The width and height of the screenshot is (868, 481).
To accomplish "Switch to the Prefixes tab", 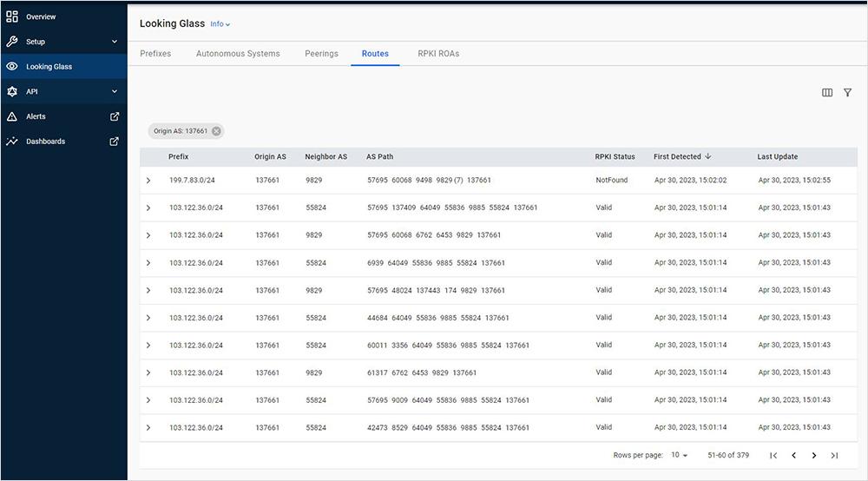I will click(x=155, y=54).
